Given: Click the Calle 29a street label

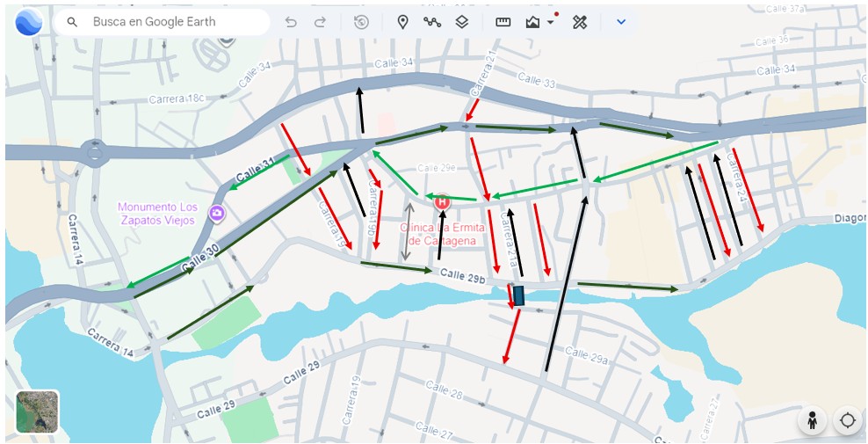Looking at the screenshot, I should point(586,354).
